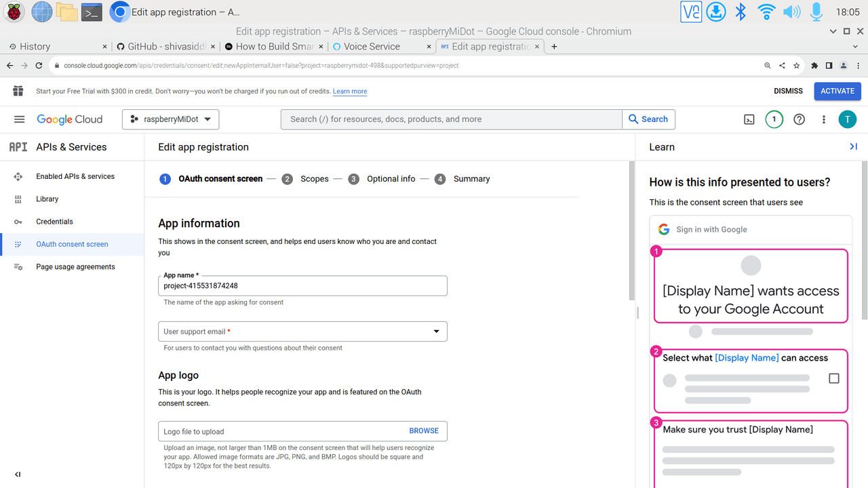Switch to the Voice Service tab
Image resolution: width=868 pixels, height=488 pixels.
(x=380, y=46)
